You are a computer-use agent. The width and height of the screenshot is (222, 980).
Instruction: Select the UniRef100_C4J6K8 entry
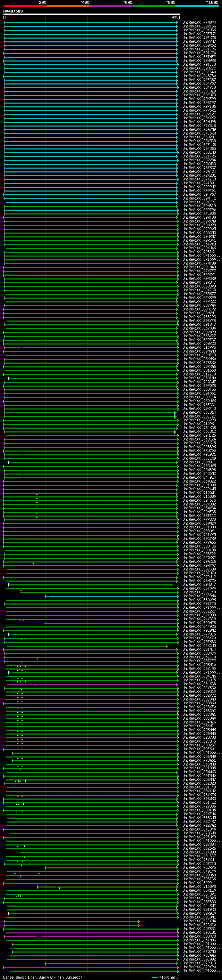[x=199, y=133]
